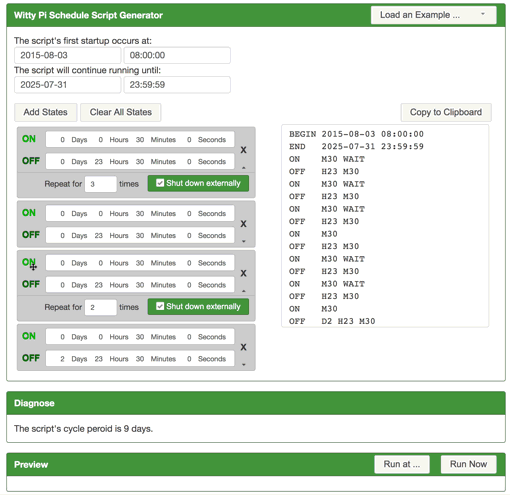Collapse the third state's repeat options arrow
The height and width of the screenshot is (495, 510).
pyautogui.click(x=244, y=291)
